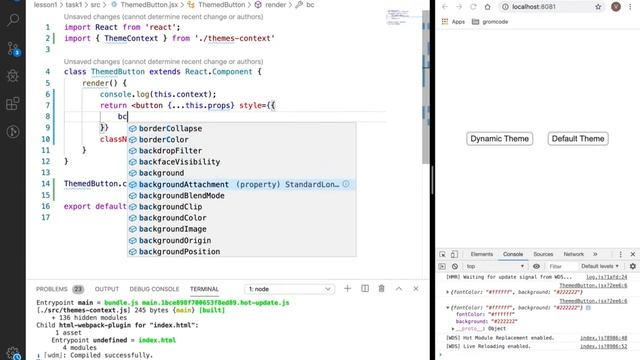This screenshot has width=640, height=360.
Task: Click the Dynamic Theme button
Action: coord(500,139)
